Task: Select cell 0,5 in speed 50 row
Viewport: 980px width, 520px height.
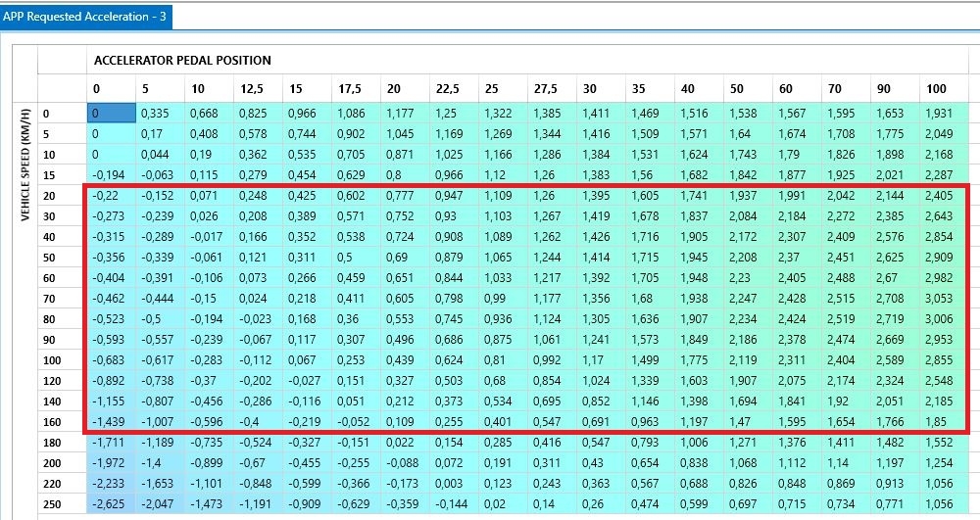Action: coord(356,258)
